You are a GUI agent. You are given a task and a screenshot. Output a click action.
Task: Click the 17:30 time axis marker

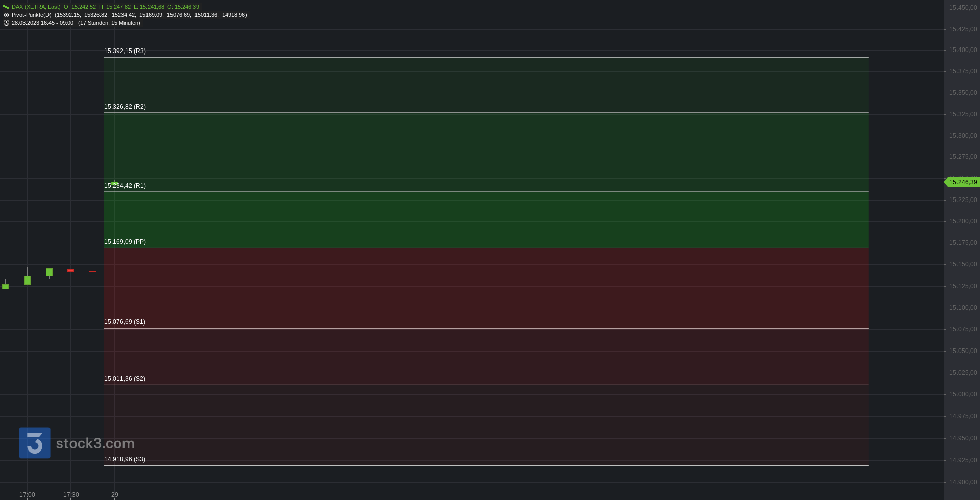pos(71,495)
